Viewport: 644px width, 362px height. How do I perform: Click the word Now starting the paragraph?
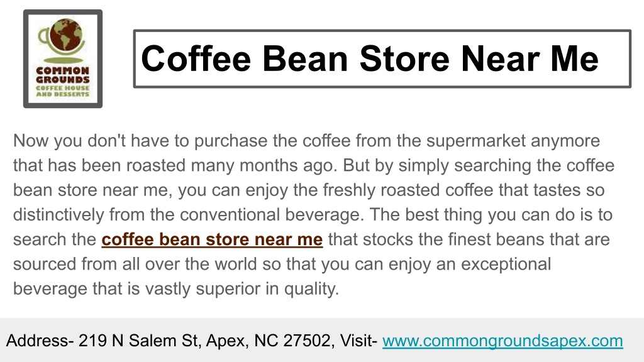[x=31, y=141]
